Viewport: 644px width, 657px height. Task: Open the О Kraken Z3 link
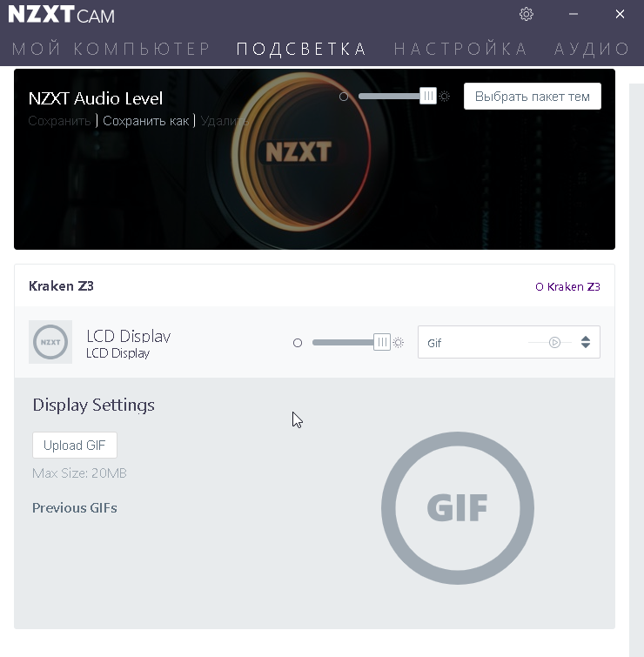pyautogui.click(x=567, y=286)
